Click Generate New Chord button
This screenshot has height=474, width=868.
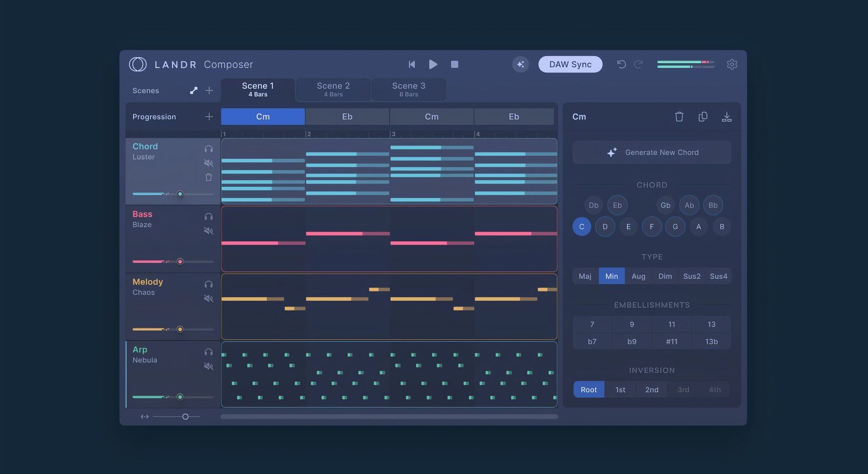click(652, 152)
